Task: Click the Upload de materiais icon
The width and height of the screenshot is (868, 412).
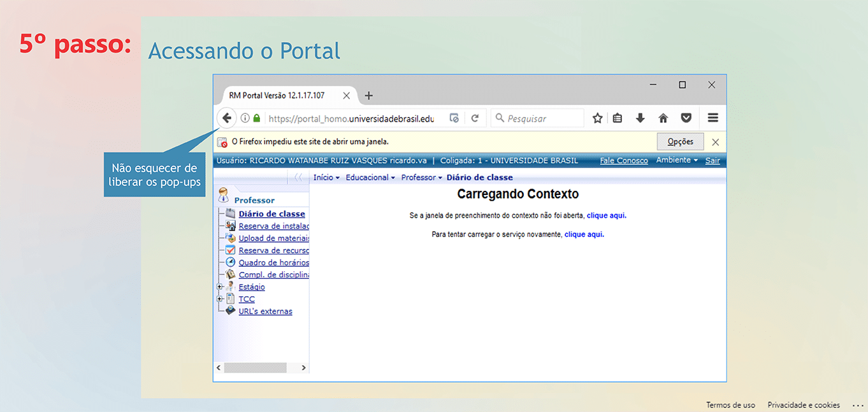Action: (231, 238)
